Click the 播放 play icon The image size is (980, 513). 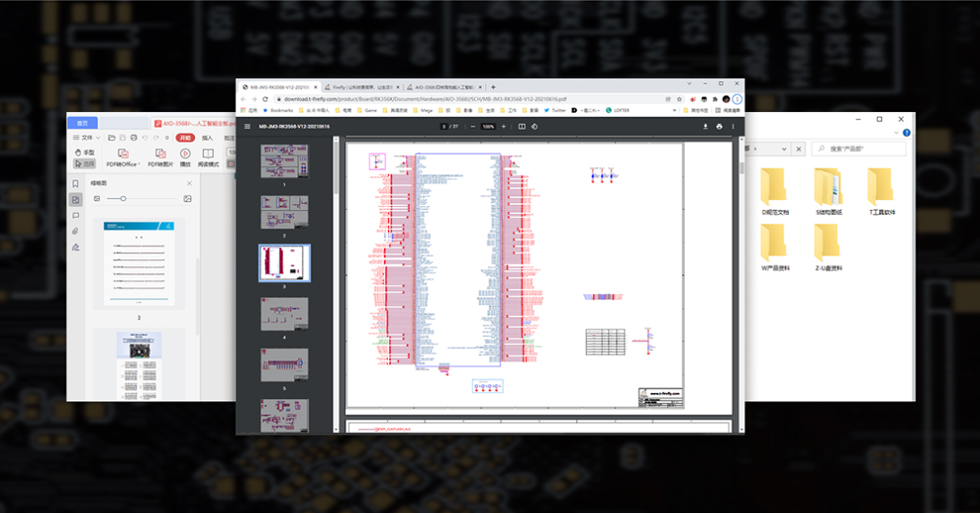(x=185, y=154)
